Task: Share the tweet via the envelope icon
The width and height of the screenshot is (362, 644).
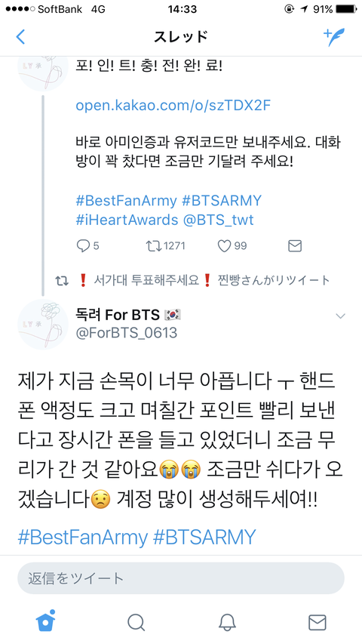Action: point(295,246)
